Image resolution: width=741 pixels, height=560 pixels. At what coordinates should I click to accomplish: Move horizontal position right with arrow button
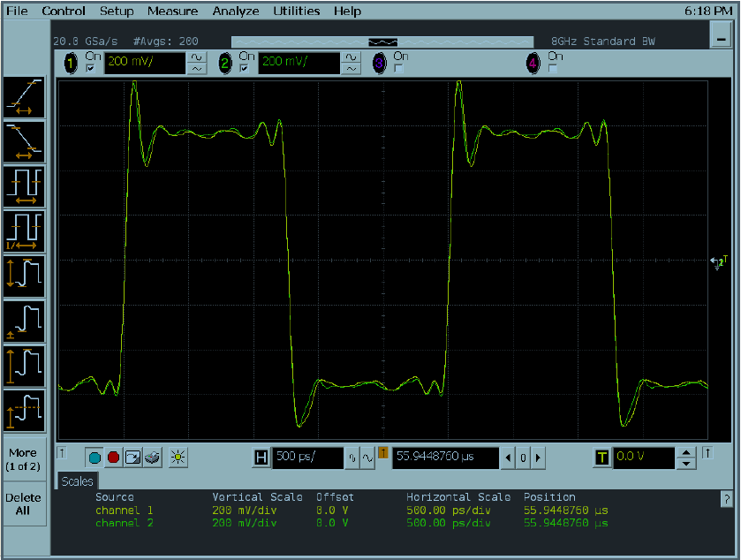(538, 458)
